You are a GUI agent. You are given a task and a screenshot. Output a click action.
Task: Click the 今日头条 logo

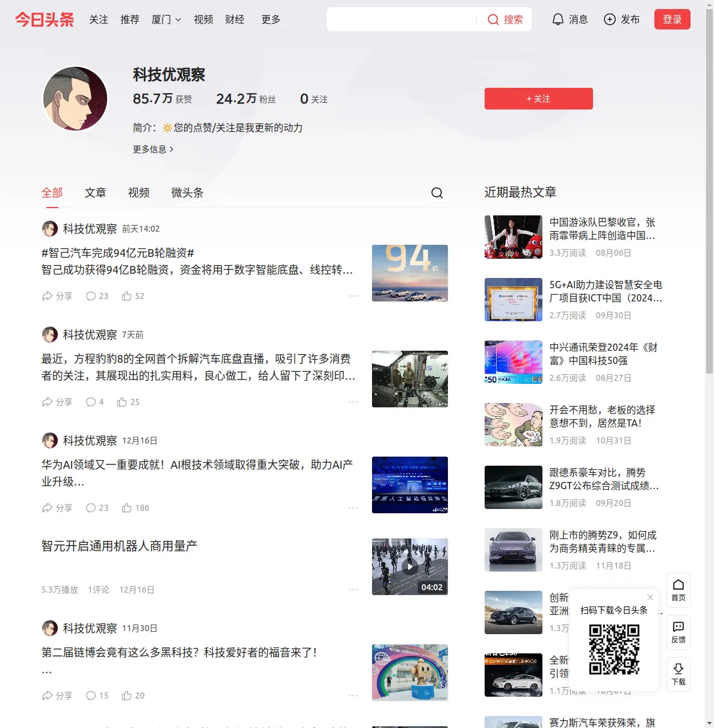[45, 19]
